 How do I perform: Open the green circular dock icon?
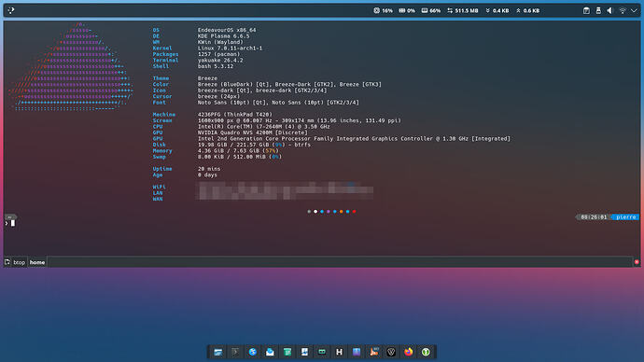pos(426,352)
